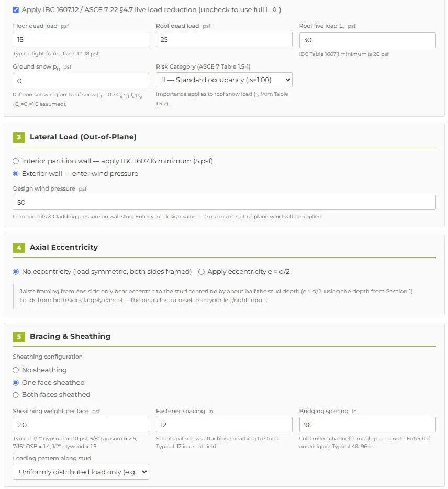Expand the Loading pattern along stud dropdown
The width and height of the screenshot is (448, 489).
pos(81,472)
